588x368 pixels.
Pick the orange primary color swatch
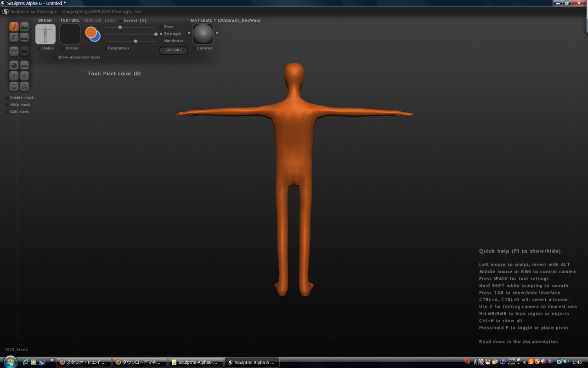(91, 32)
